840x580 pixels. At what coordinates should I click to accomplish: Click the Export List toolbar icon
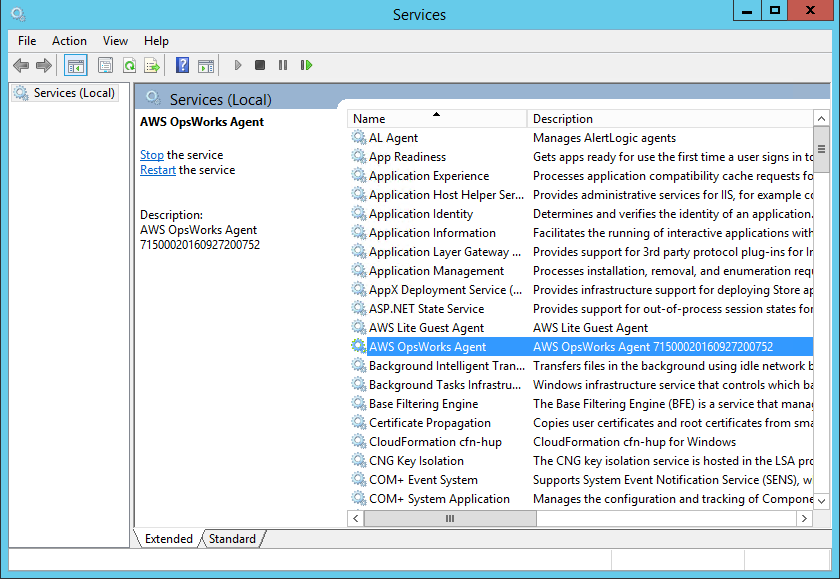[152, 65]
